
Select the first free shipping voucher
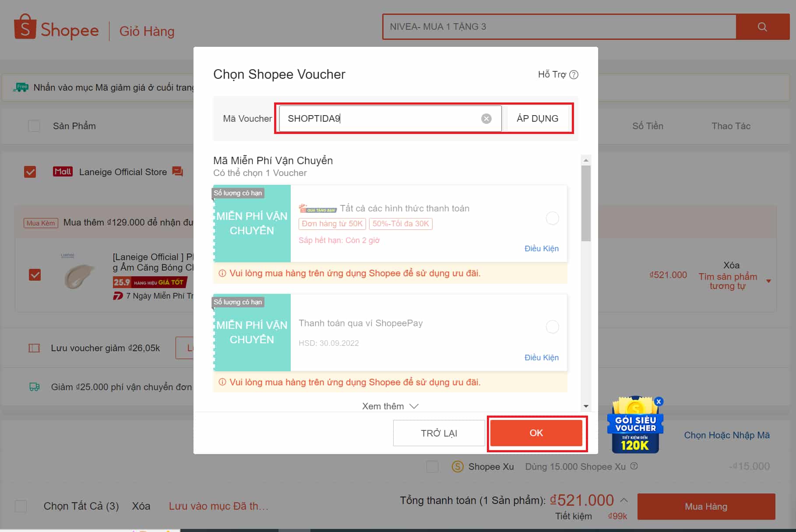552,218
